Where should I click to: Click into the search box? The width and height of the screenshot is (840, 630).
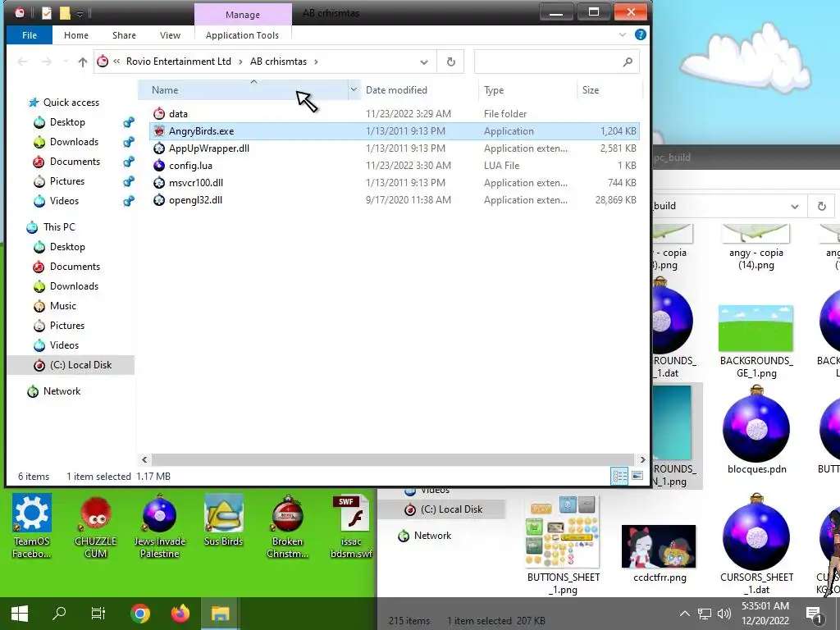pos(547,62)
